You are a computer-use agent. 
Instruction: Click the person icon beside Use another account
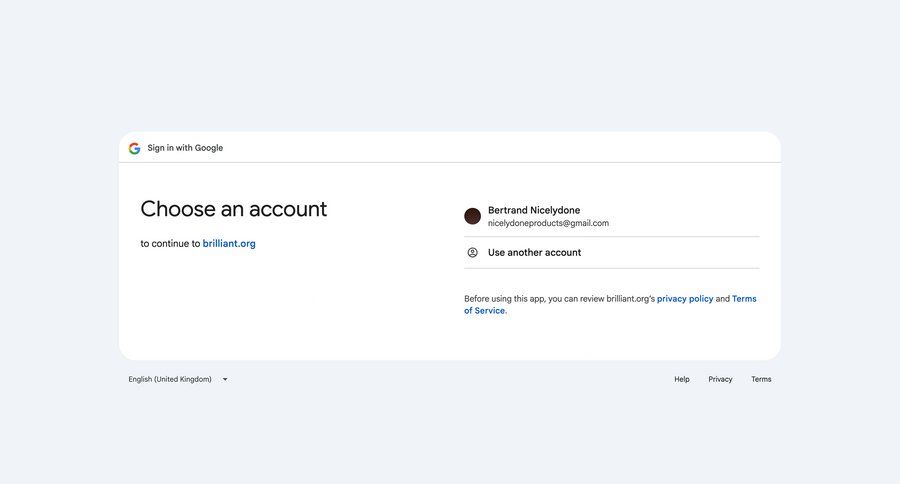472,253
